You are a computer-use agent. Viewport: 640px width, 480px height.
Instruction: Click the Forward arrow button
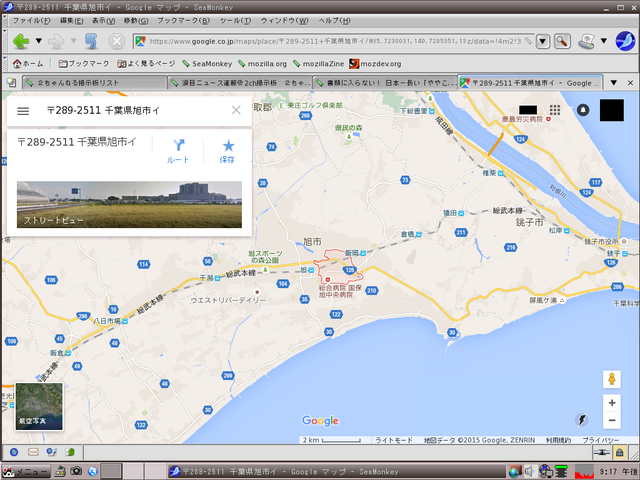56,41
